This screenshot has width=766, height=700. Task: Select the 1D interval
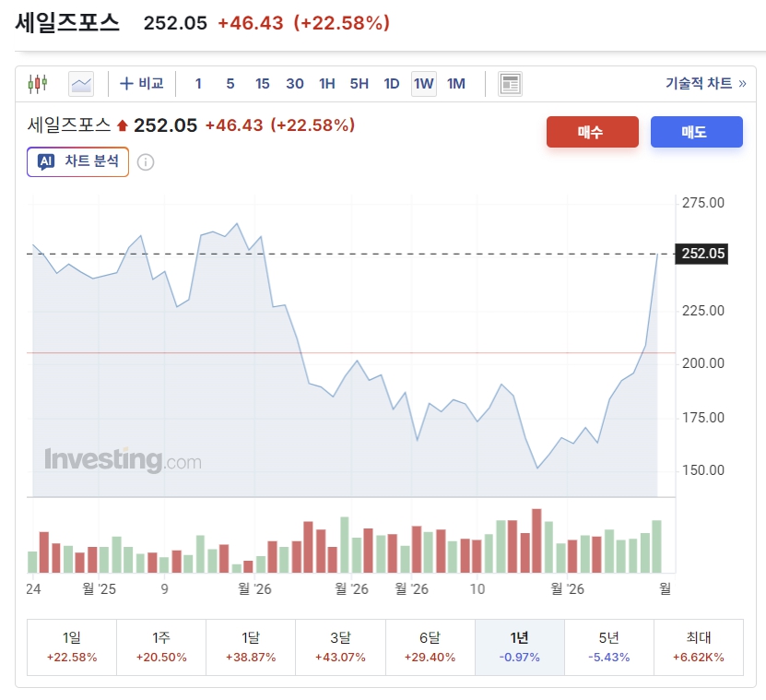pos(392,84)
